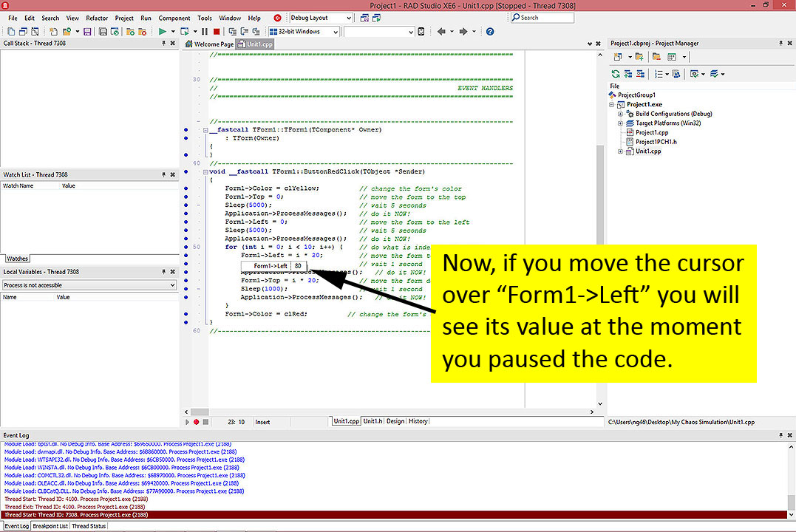
Task: Open the Debug Layout dropdown
Action: tap(348, 18)
